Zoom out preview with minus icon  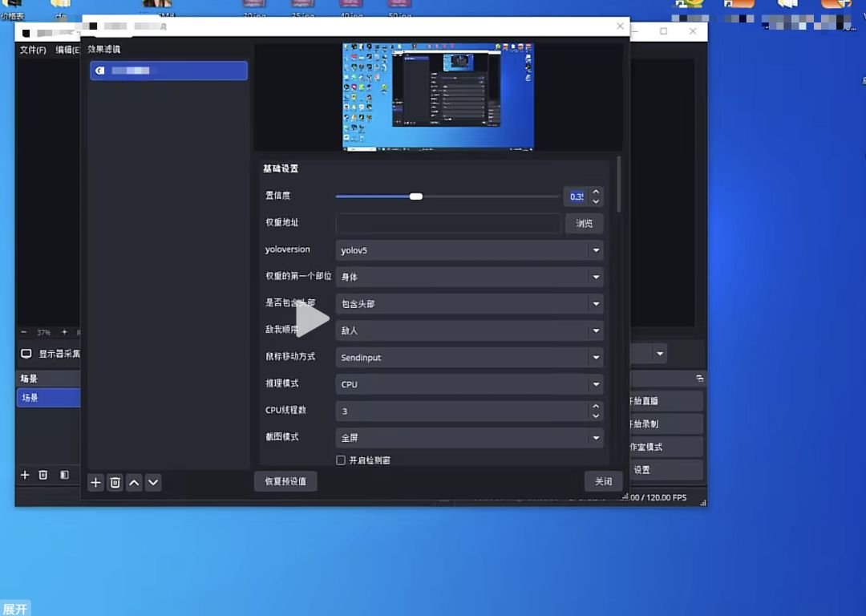coord(24,332)
